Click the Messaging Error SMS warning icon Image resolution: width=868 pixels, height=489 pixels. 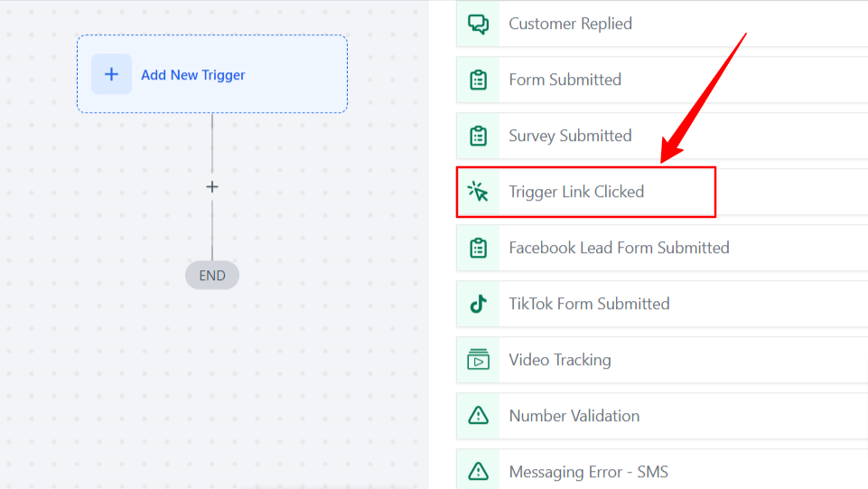[x=479, y=471]
